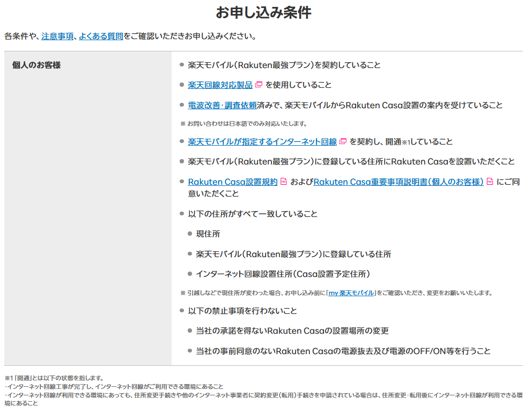Open the よくある質問 link
This screenshot has width=532, height=413.
101,36
